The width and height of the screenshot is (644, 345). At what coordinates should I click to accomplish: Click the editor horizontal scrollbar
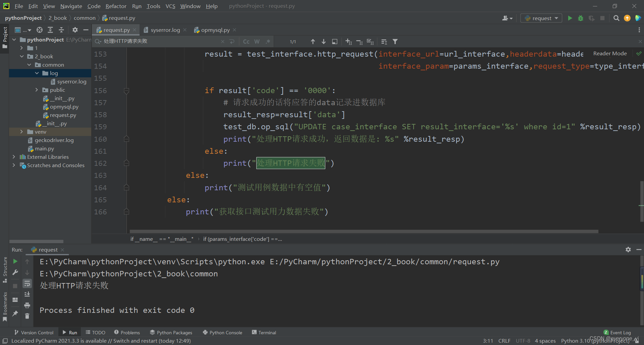click(x=364, y=231)
